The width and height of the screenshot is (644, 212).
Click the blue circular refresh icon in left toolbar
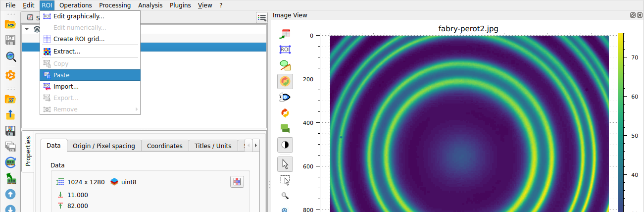(10, 162)
